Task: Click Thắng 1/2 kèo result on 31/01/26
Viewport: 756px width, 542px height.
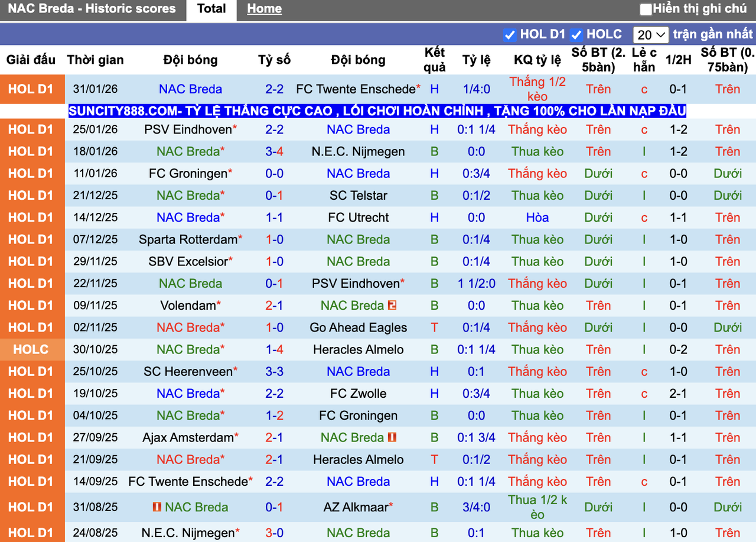Action: point(537,89)
